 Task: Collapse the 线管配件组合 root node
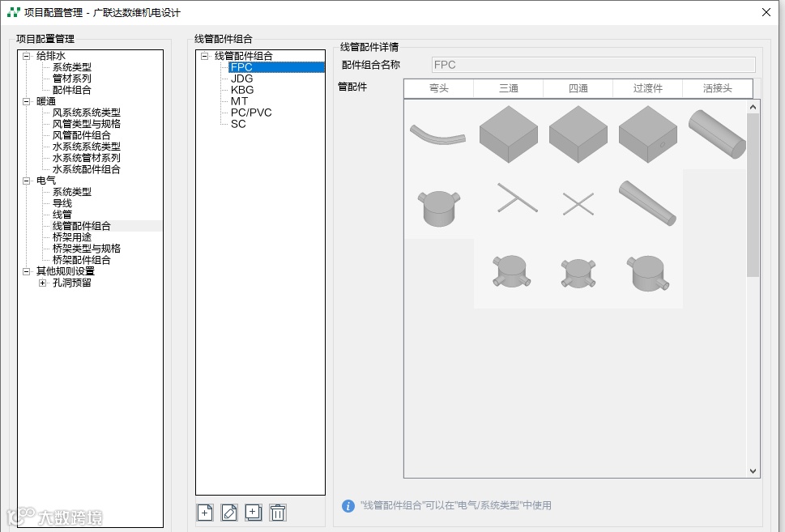click(204, 56)
